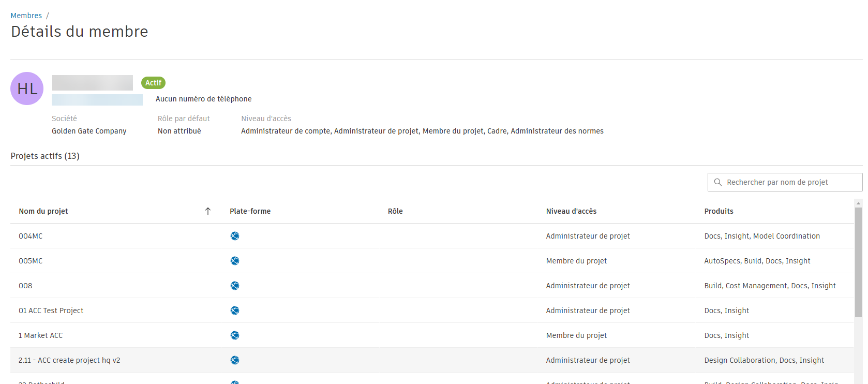The image size is (868, 384).
Task: Sort by Nom du projet column header
Action: 43,211
